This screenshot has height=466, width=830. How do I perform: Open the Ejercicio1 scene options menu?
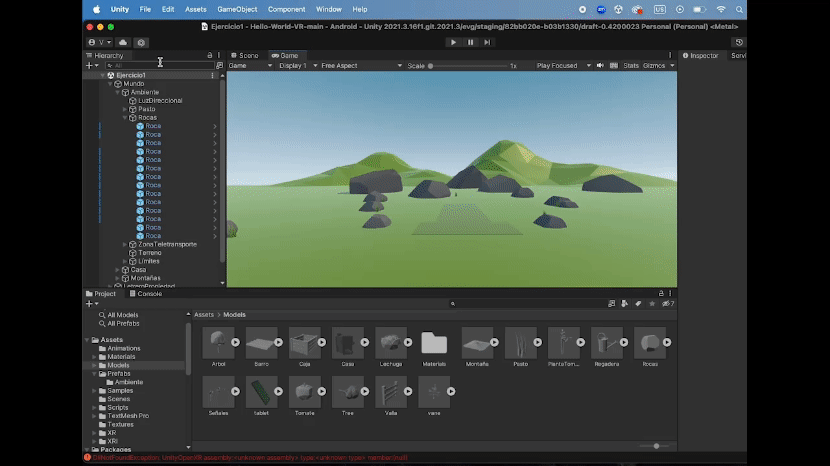(213, 75)
